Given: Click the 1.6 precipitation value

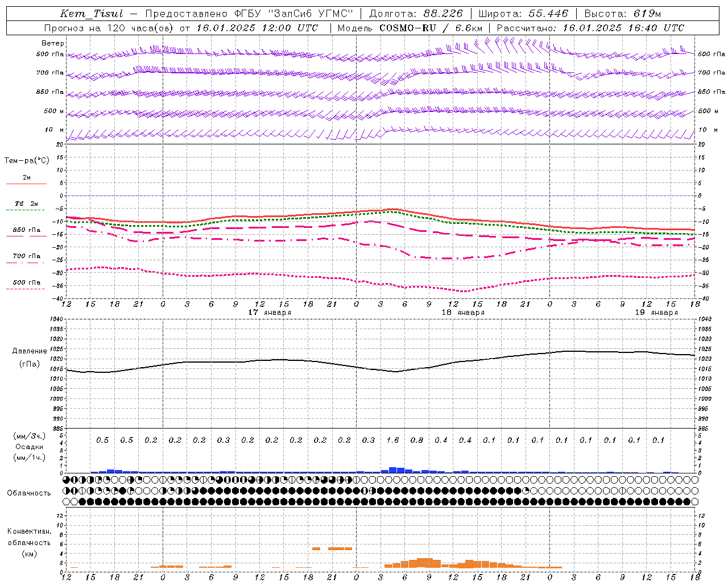Looking at the screenshot, I should coord(392,440).
